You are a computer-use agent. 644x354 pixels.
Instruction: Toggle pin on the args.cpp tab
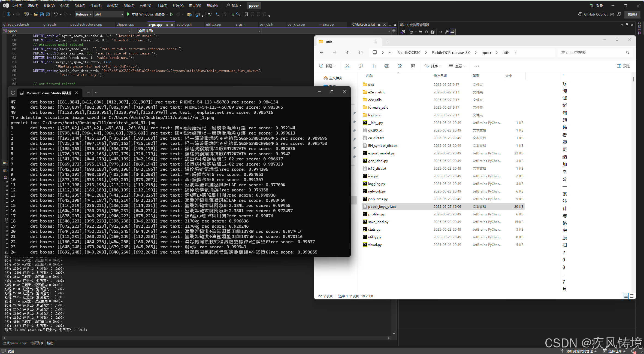coord(167,25)
